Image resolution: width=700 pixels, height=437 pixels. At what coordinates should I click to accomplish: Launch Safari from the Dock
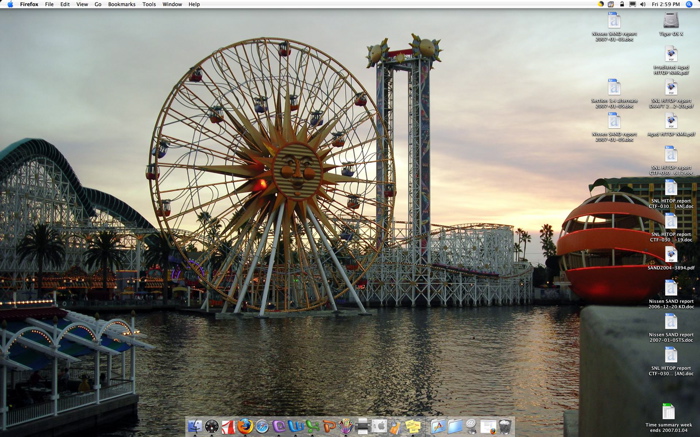point(262,426)
